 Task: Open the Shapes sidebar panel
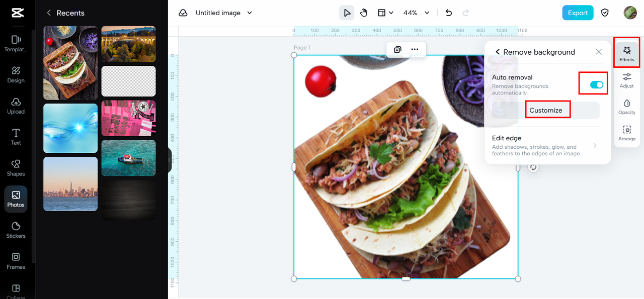point(16,168)
